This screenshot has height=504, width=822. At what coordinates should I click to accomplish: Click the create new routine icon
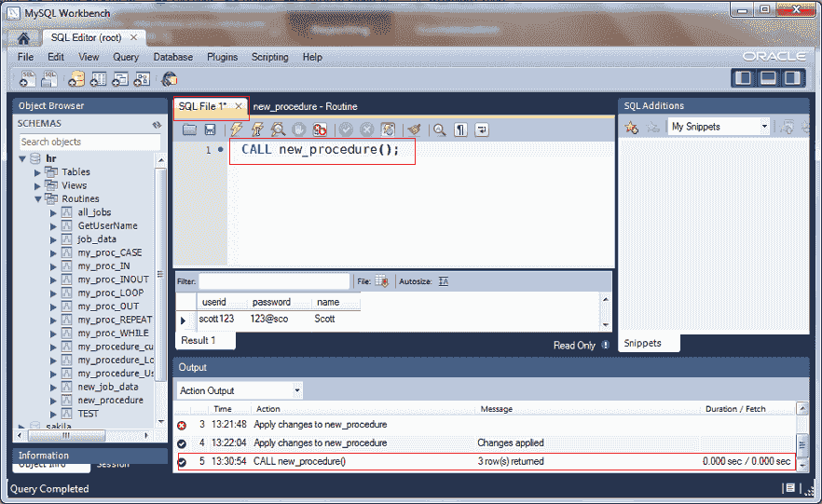coord(142,79)
